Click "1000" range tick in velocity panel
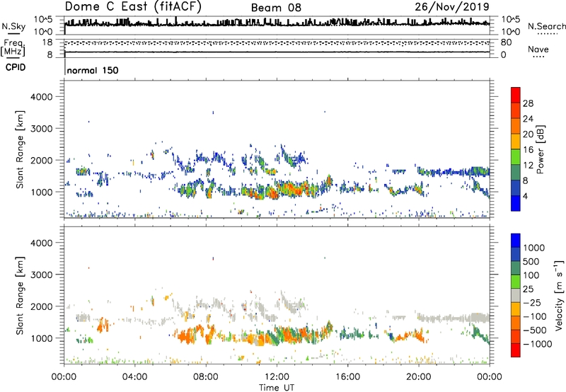The height and width of the screenshot is (392, 566). (x=42, y=338)
